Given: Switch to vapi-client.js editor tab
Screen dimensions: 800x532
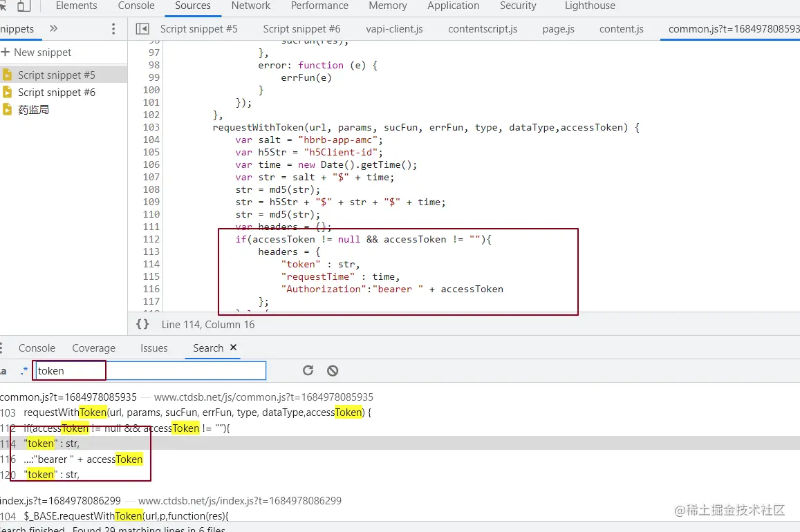Looking at the screenshot, I should (x=394, y=29).
